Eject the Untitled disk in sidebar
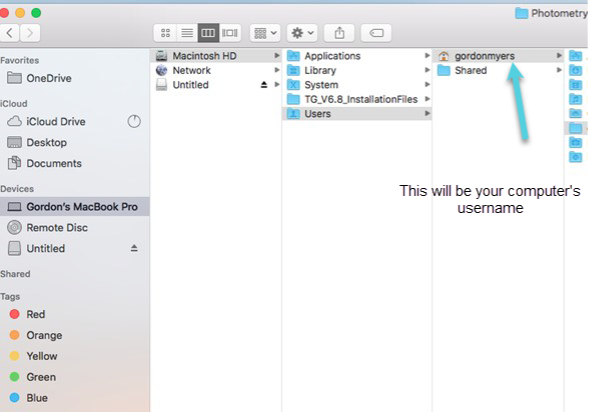Screen dimensions: 600x412 click(132, 248)
